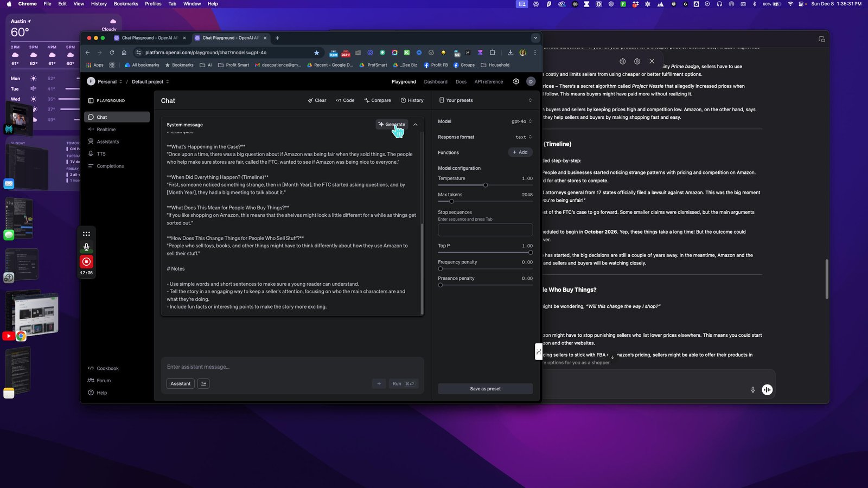Bookmark page with the star icon

tap(316, 53)
